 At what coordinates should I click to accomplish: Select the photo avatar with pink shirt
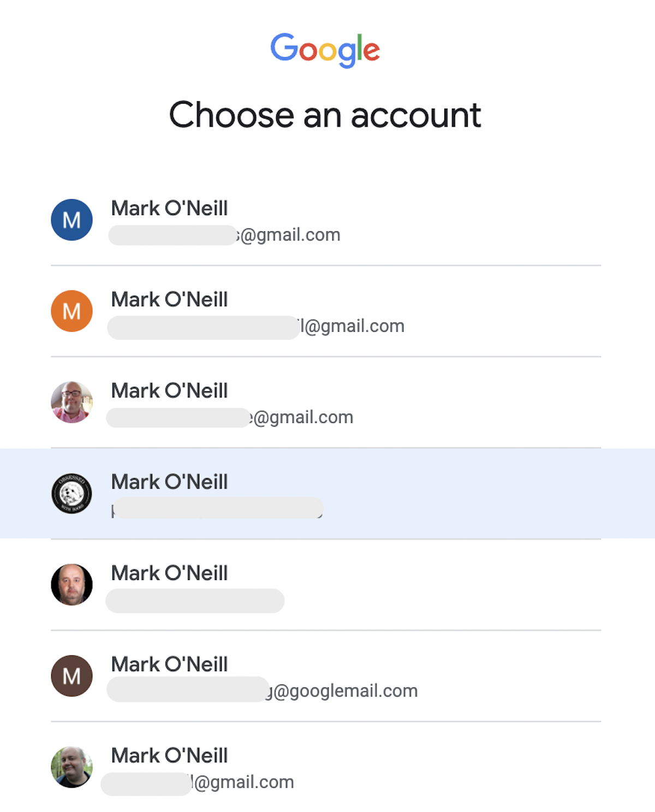(72, 402)
